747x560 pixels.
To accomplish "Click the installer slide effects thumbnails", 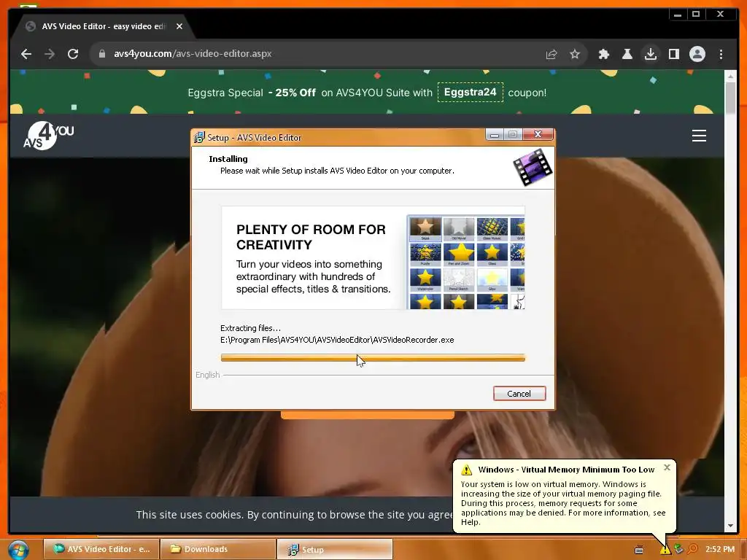I will click(466, 262).
